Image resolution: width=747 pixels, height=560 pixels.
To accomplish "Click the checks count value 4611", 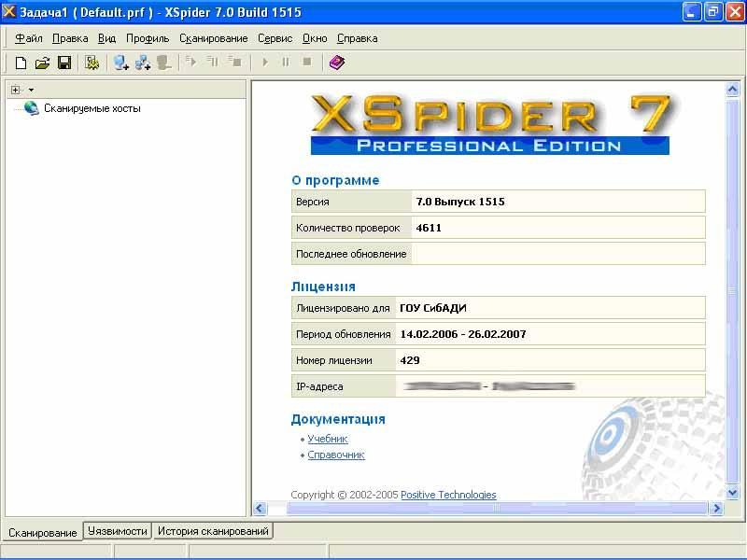I will tap(429, 228).
